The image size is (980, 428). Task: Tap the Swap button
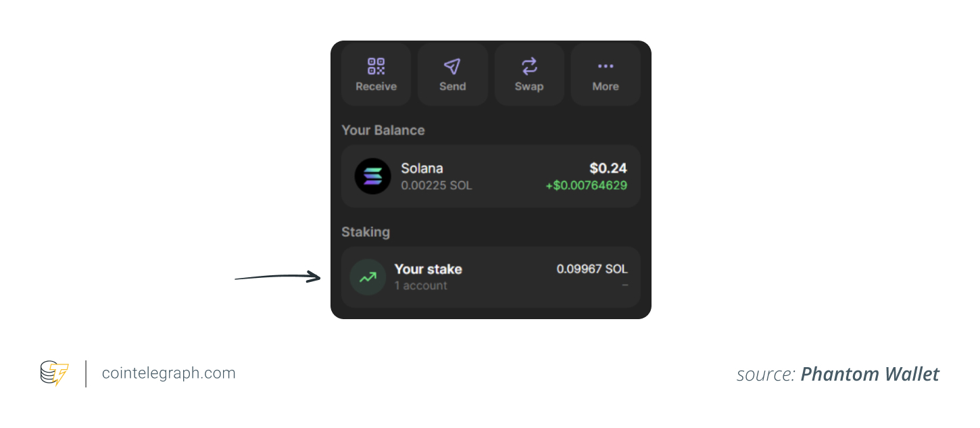pyautogui.click(x=529, y=74)
